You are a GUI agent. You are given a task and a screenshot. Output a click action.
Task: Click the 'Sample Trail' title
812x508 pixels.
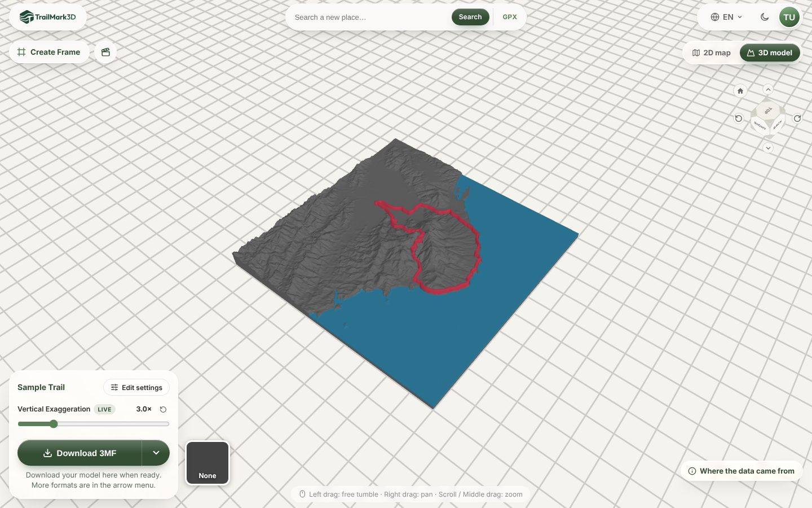click(x=41, y=387)
